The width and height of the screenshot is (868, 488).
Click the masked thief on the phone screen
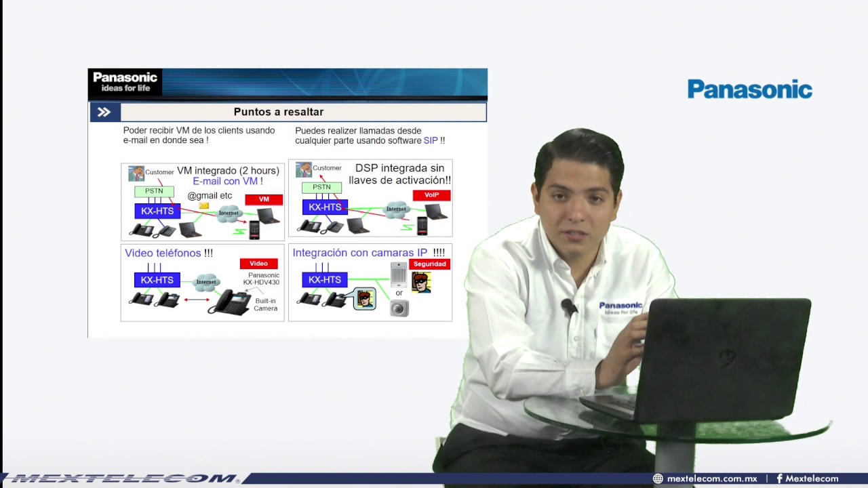365,298
